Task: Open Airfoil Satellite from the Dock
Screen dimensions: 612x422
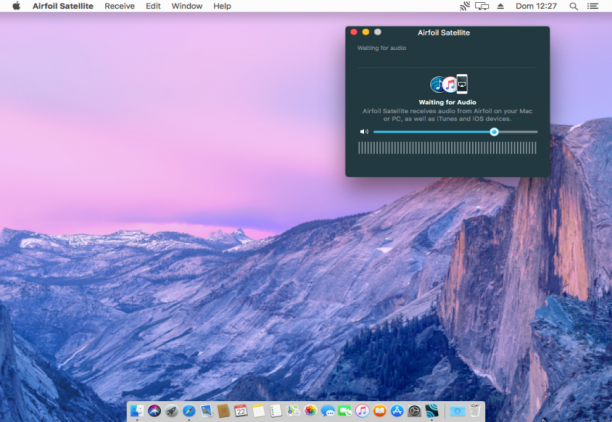Action: click(432, 411)
